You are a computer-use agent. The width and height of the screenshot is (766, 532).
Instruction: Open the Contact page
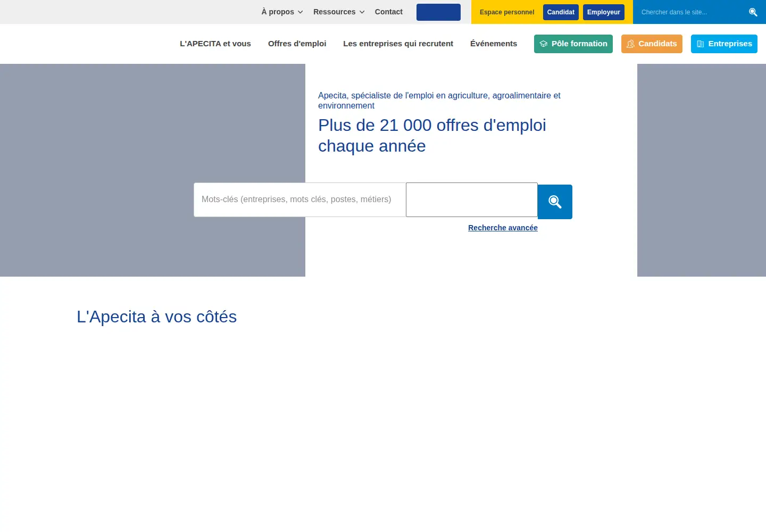click(x=389, y=12)
